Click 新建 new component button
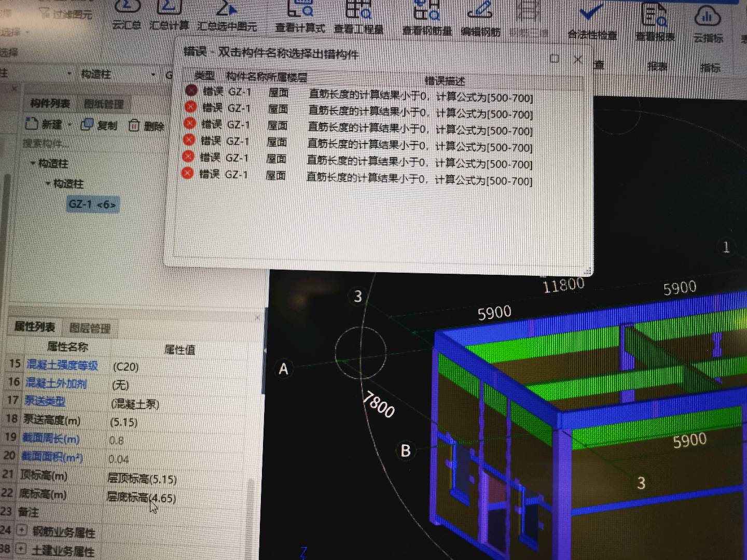The height and width of the screenshot is (560, 747). point(44,124)
